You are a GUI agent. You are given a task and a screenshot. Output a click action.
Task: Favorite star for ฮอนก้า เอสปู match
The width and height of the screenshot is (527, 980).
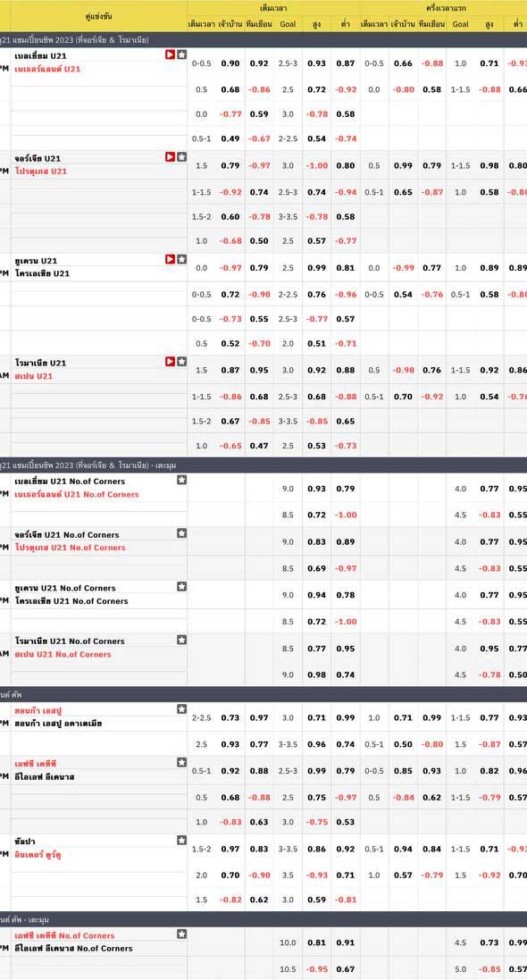point(181,709)
